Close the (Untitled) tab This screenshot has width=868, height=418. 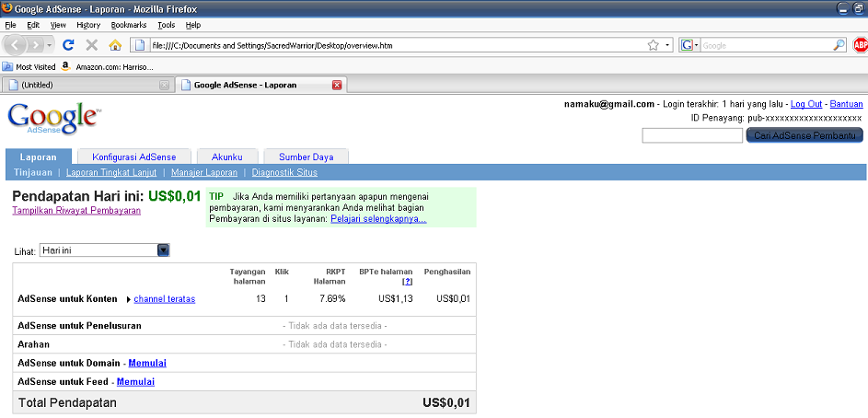(164, 86)
